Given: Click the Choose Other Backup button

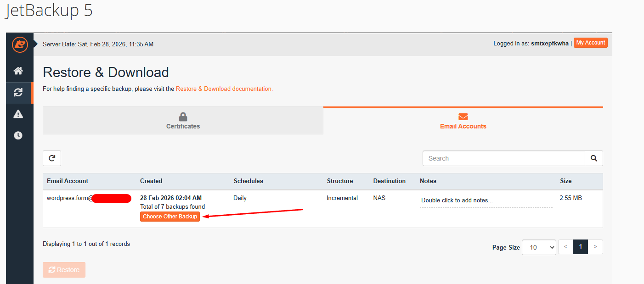Looking at the screenshot, I should [170, 217].
